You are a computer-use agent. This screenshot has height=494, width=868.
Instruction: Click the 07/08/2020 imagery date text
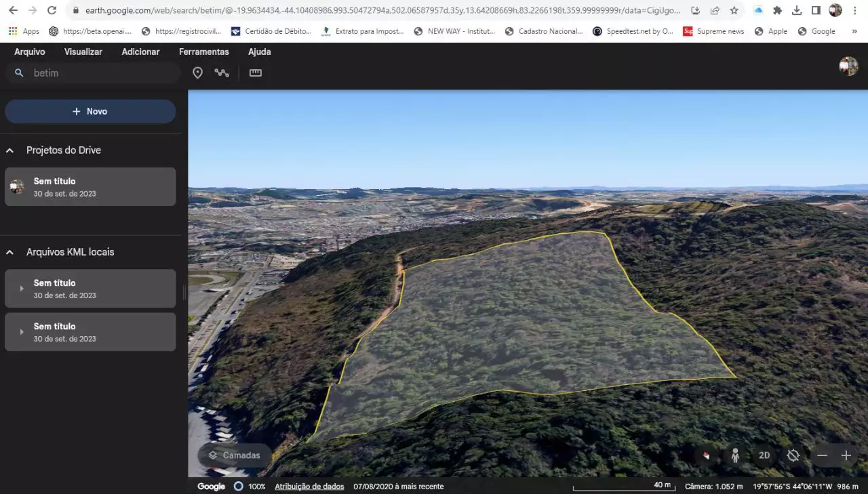399,487
